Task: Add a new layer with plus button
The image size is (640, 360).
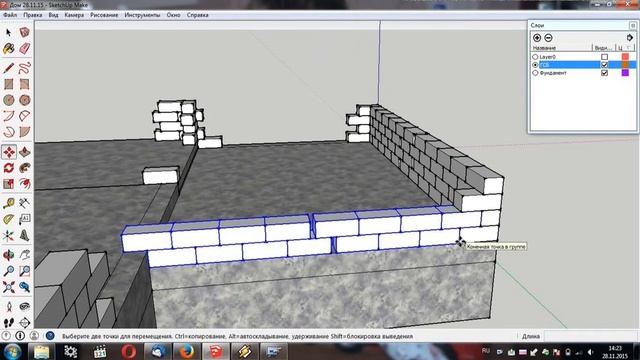Action: tap(537, 38)
